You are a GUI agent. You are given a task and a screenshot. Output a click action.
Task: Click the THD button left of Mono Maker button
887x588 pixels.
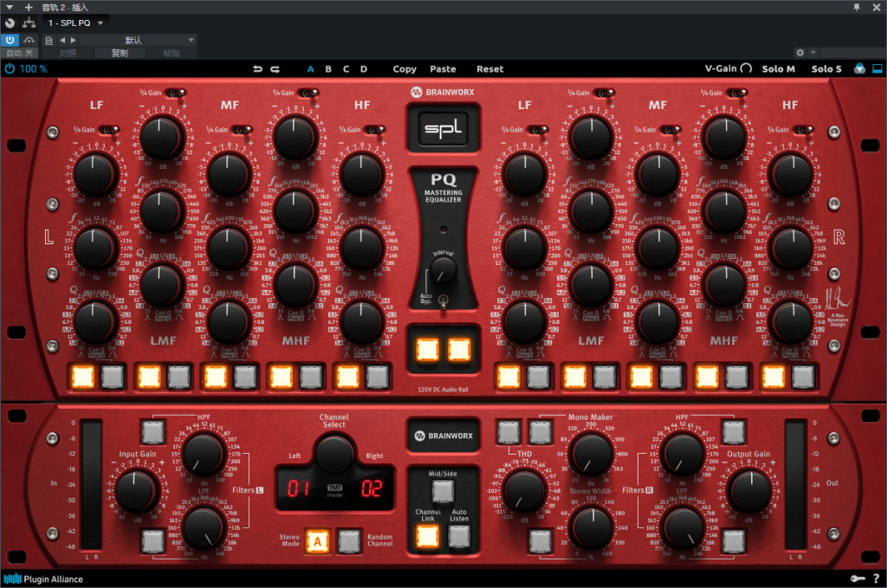pyautogui.click(x=508, y=432)
